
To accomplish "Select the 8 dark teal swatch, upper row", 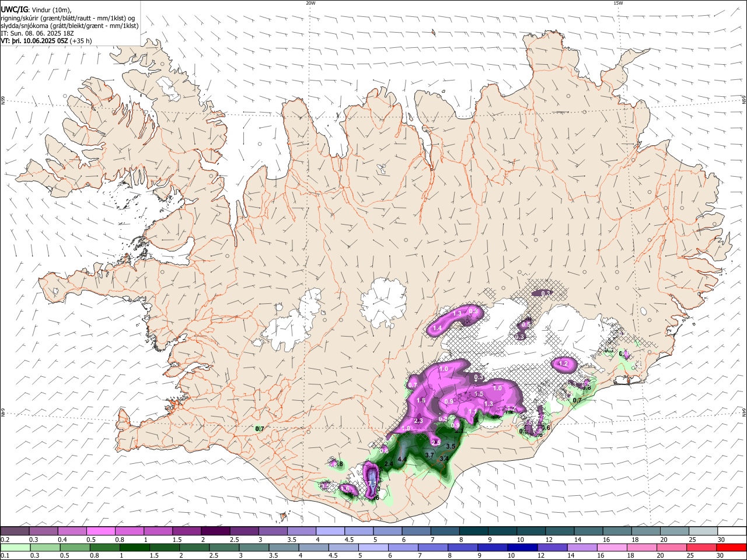I will click(x=474, y=531).
